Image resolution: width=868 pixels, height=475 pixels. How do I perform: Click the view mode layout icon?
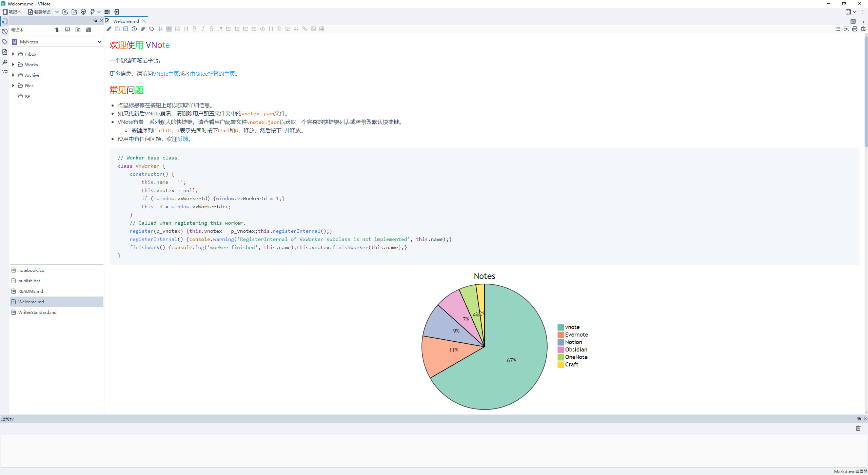(126, 29)
